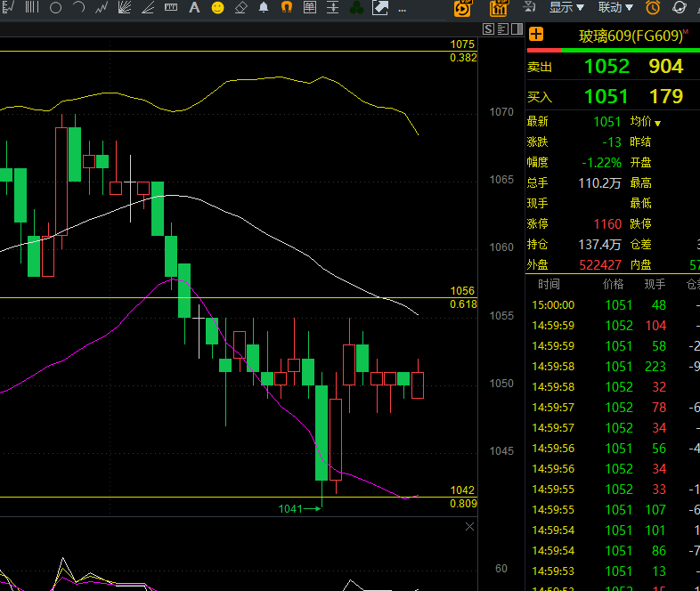Toggle the S indicator button on chart
Viewport: 700px width, 591px height.
coord(488,29)
